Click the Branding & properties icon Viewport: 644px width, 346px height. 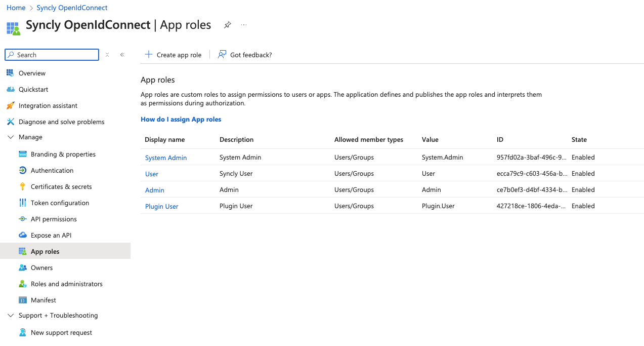[x=22, y=154]
